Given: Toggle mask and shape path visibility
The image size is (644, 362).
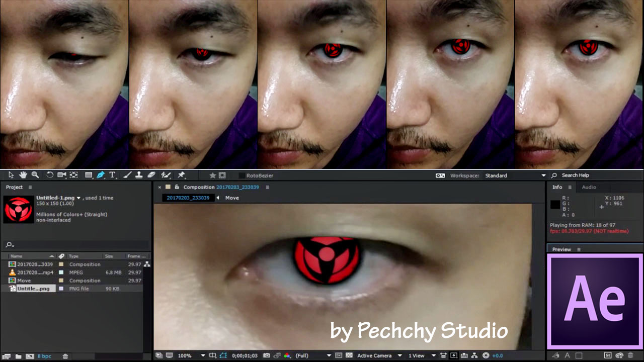Looking at the screenshot, I should [223, 355].
